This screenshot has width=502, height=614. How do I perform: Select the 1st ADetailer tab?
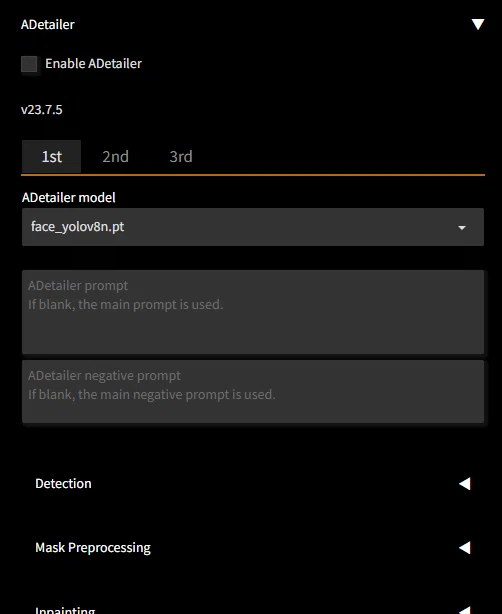[52, 157]
